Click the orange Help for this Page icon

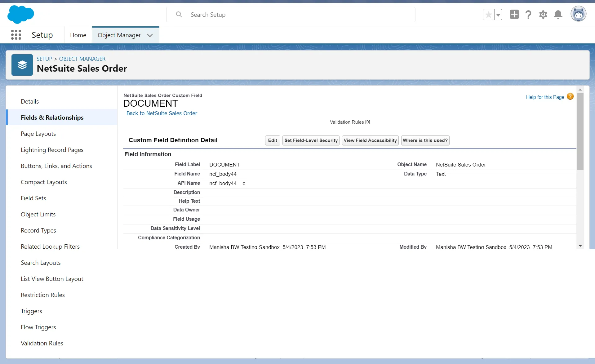tap(570, 96)
